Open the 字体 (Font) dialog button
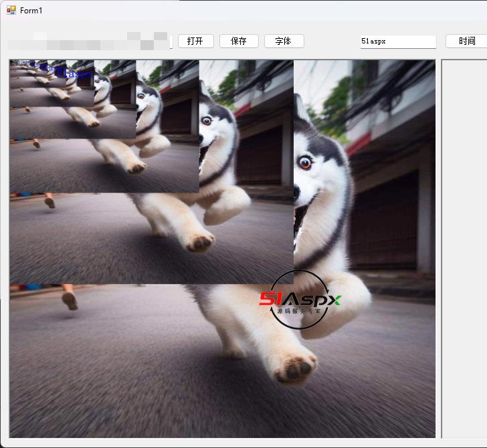This screenshot has width=487, height=448. (284, 41)
